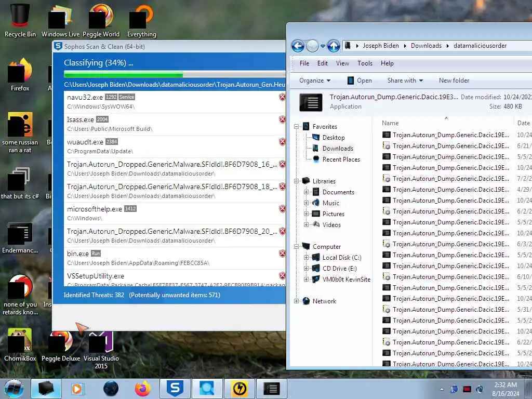Launch ChomikBox from the desktop
The height and width of the screenshot is (399, 532).
coord(20,344)
